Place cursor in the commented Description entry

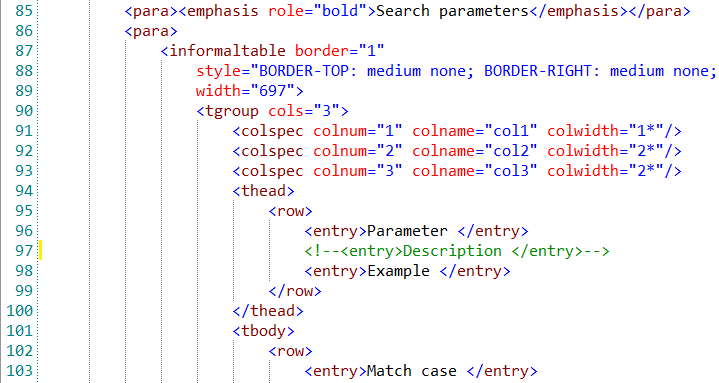(457, 251)
